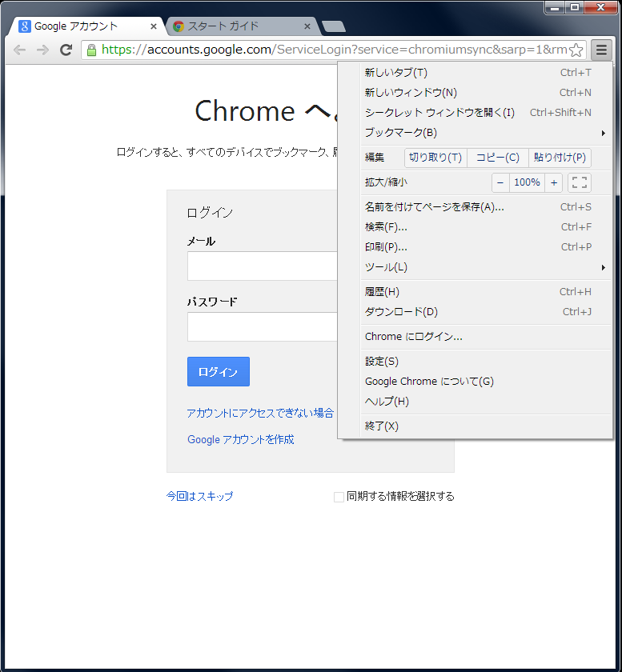Open アカウントにアクセスできない場合 link

click(x=260, y=413)
